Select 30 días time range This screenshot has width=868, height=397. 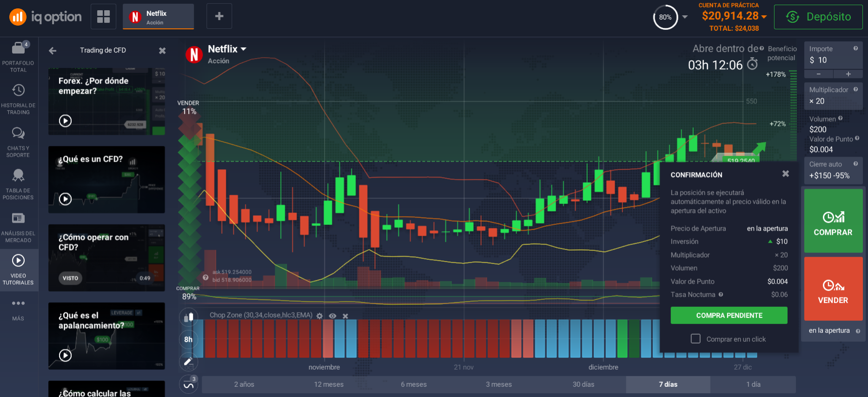(583, 384)
